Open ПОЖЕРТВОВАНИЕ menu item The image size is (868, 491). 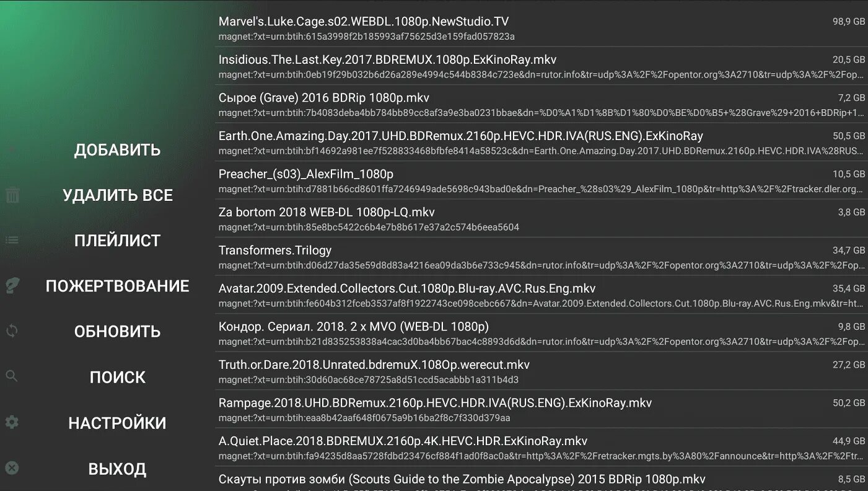[117, 286]
